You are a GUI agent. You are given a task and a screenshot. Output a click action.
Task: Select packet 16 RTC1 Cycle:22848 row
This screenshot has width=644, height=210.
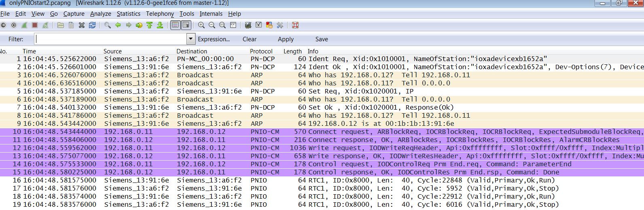(x=322, y=180)
